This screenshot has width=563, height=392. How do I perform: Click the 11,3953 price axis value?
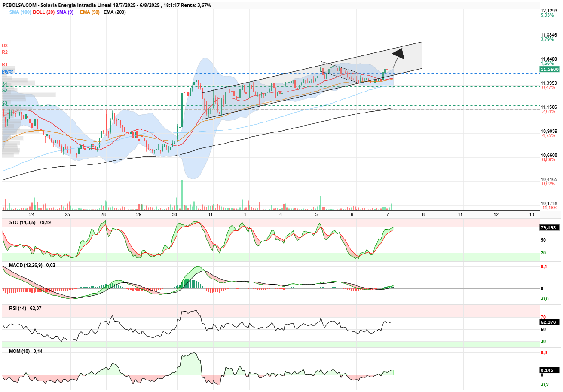pyautogui.click(x=549, y=83)
